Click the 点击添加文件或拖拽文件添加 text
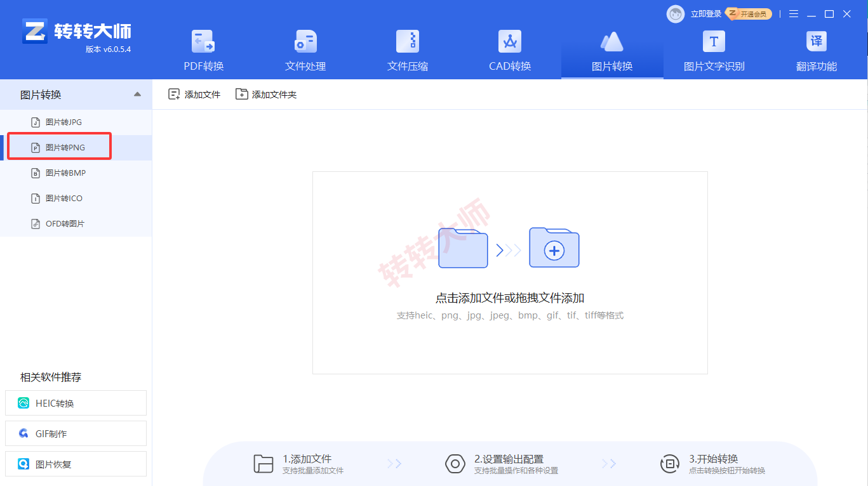Screen dimensions: 868x486 point(510,298)
